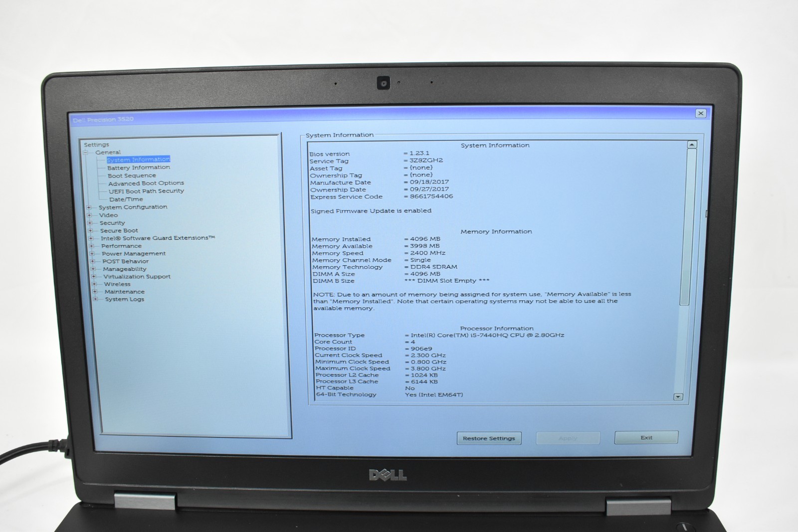The height and width of the screenshot is (532, 798).
Task: Open Battery Information settings
Action: (139, 168)
